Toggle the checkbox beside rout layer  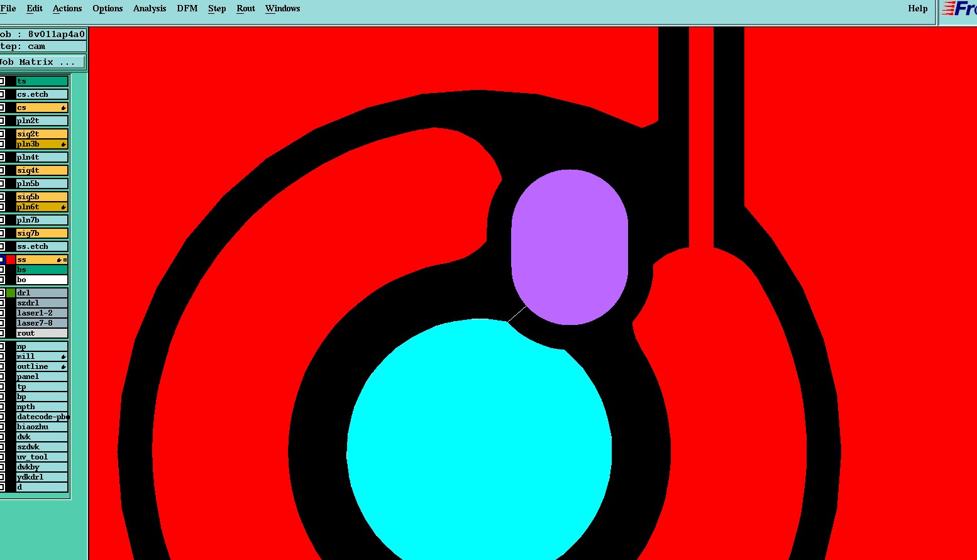2,333
